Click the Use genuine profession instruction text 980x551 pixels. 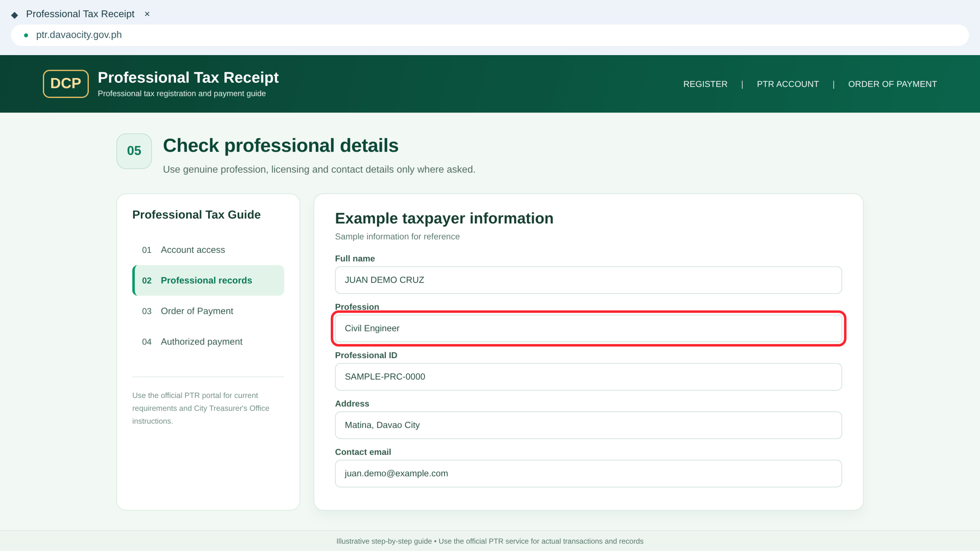pos(319,170)
